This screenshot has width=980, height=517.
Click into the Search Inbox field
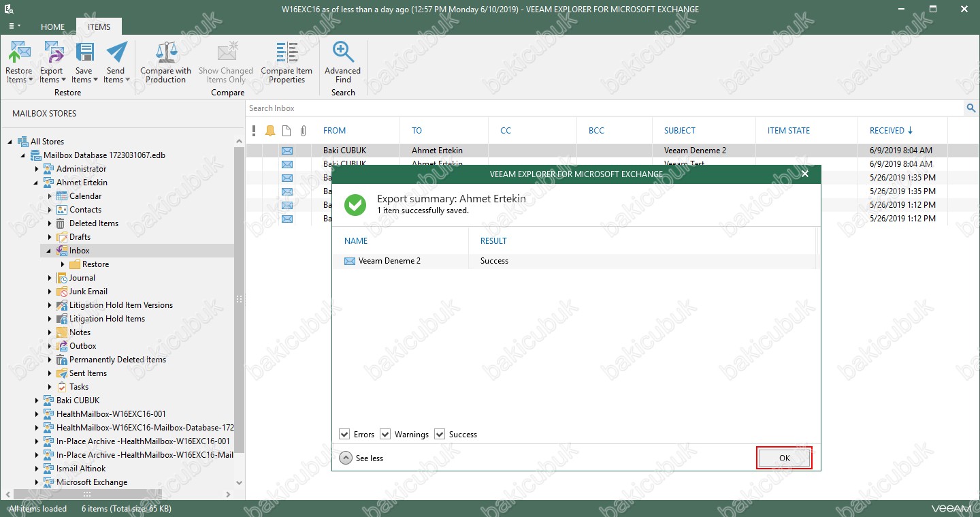(605, 108)
